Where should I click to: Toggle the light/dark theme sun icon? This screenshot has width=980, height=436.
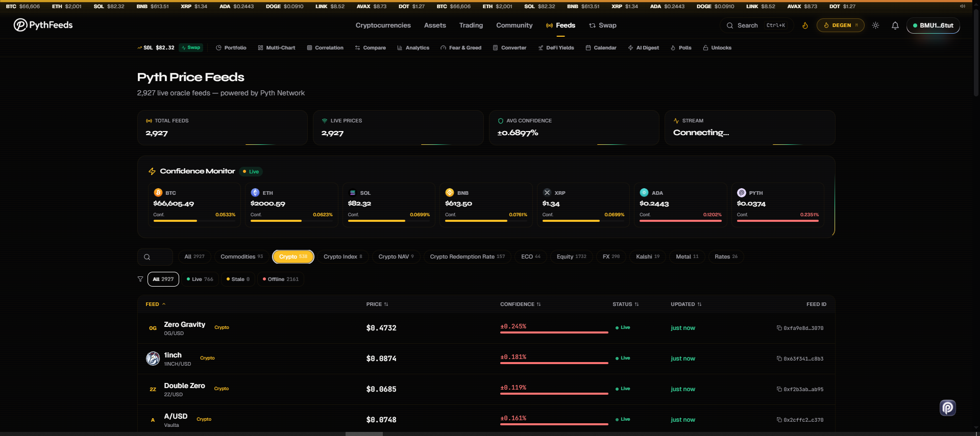875,25
